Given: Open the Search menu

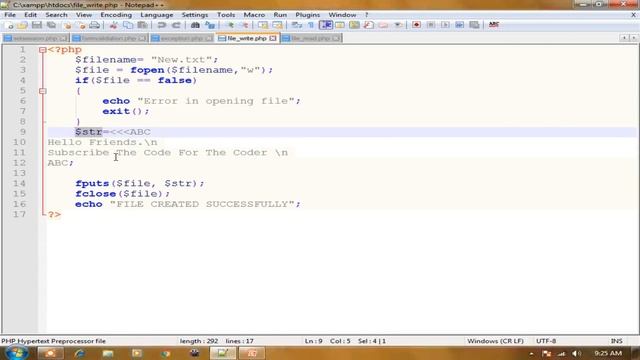Looking at the screenshot, I should coord(56,15).
